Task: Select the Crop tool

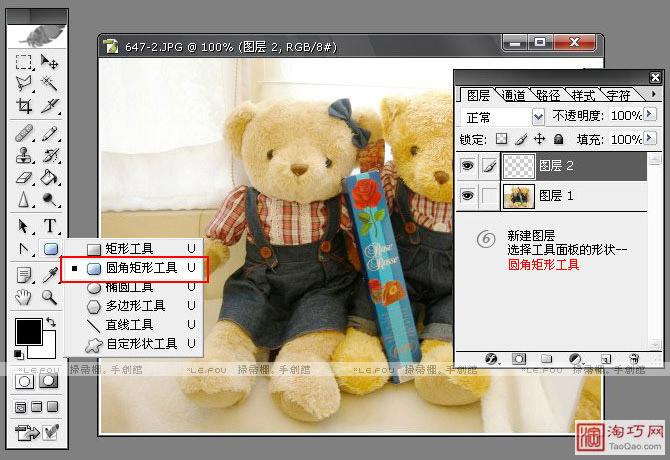Action: (24, 106)
